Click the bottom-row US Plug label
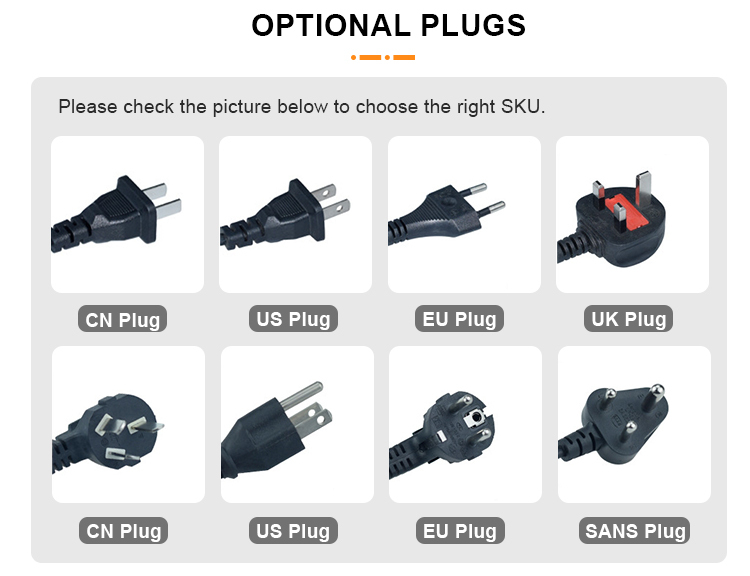 click(x=293, y=531)
